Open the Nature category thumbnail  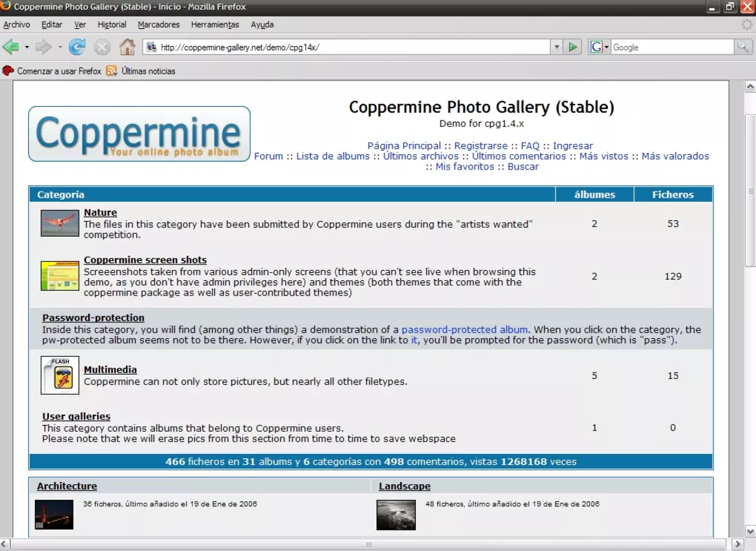click(60, 223)
